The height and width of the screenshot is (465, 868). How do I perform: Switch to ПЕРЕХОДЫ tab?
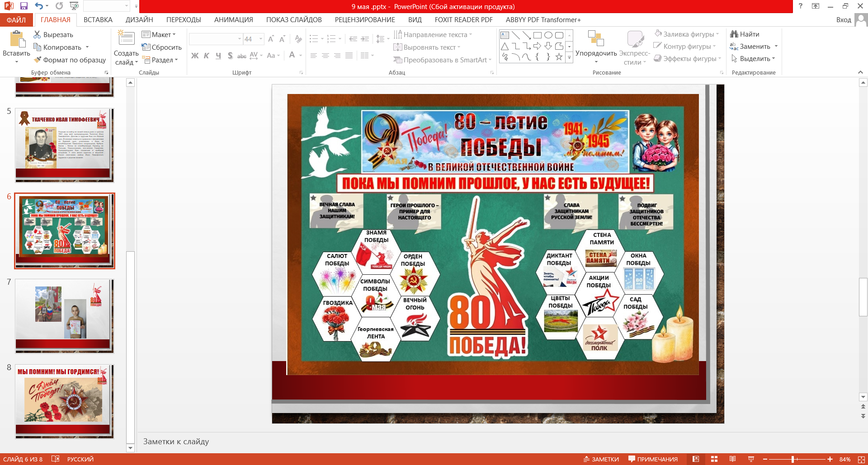[184, 20]
